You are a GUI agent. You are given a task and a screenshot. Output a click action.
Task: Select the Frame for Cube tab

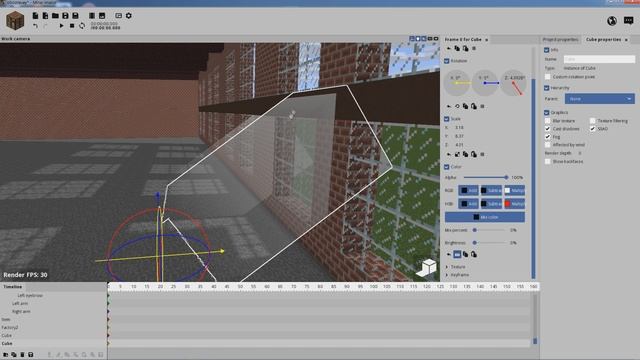point(463,40)
